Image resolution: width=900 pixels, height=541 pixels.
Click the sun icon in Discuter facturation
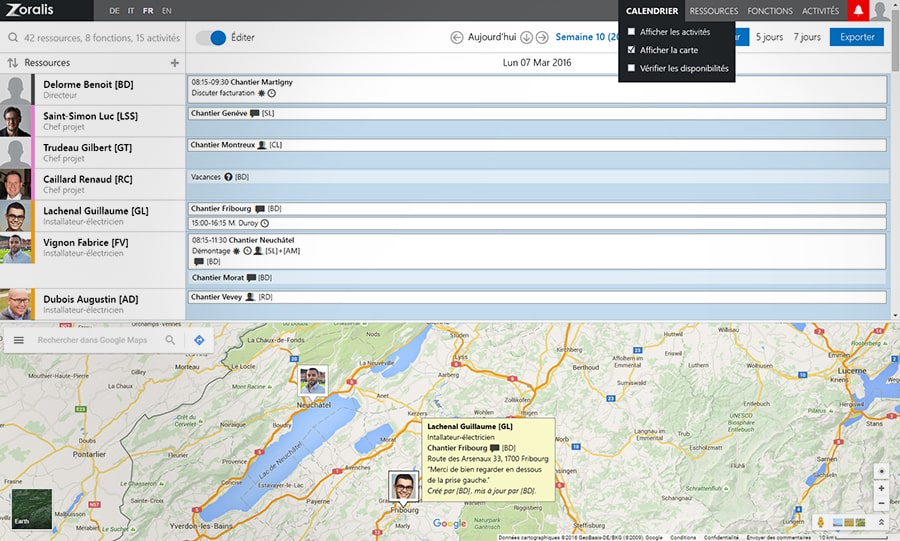(261, 93)
